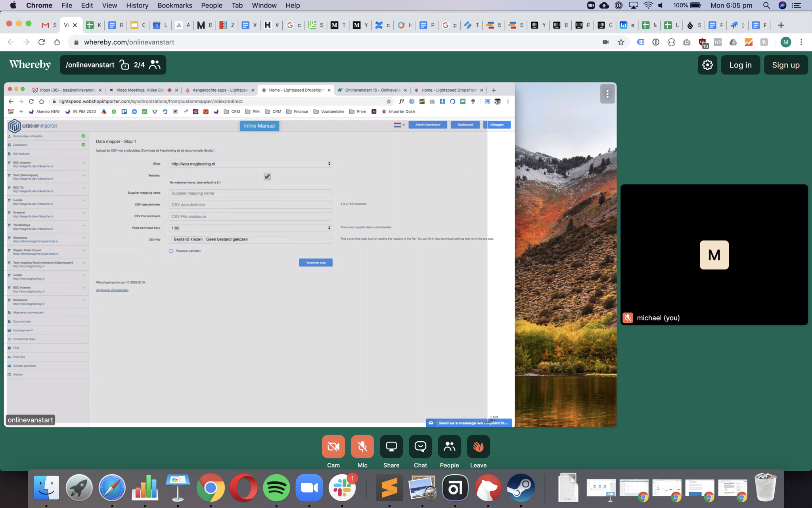Show the People list
Image resolution: width=812 pixels, height=508 pixels.
tap(449, 446)
